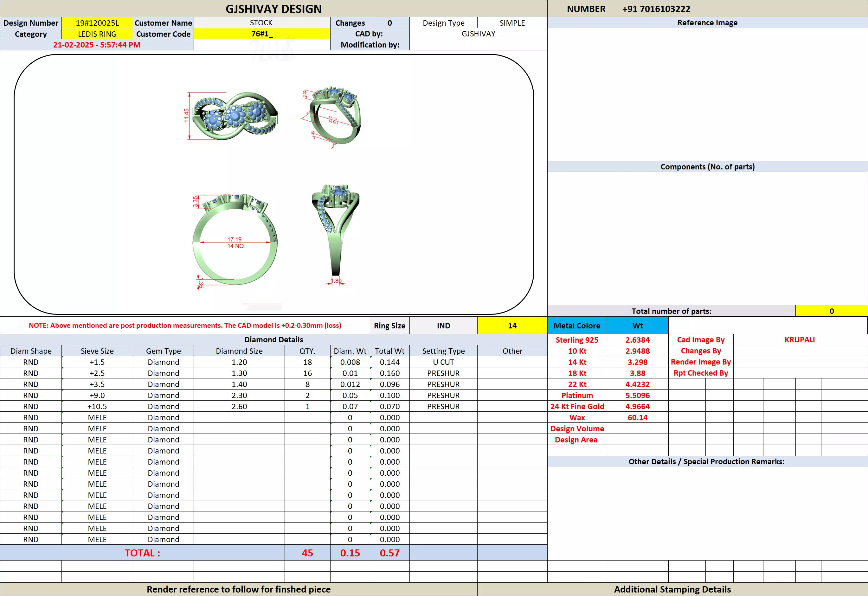
Task: Select the Design Number cell 19#120025L
Action: click(97, 23)
